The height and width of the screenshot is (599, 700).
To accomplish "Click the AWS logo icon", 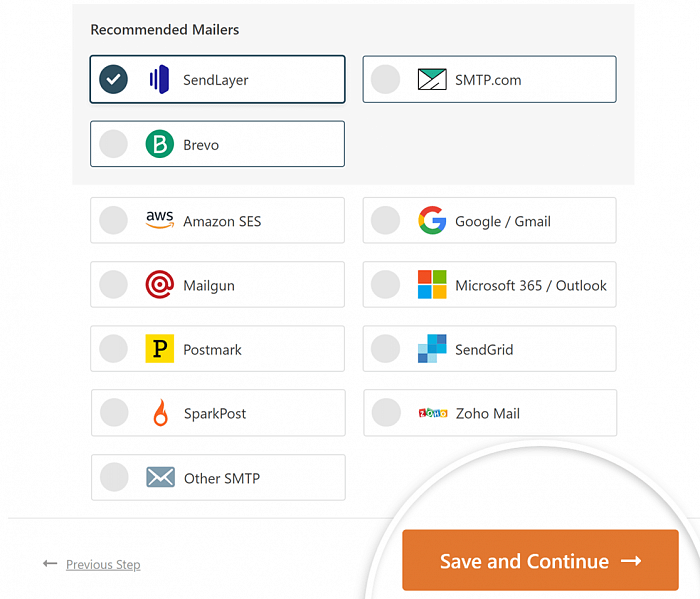I will (x=159, y=220).
